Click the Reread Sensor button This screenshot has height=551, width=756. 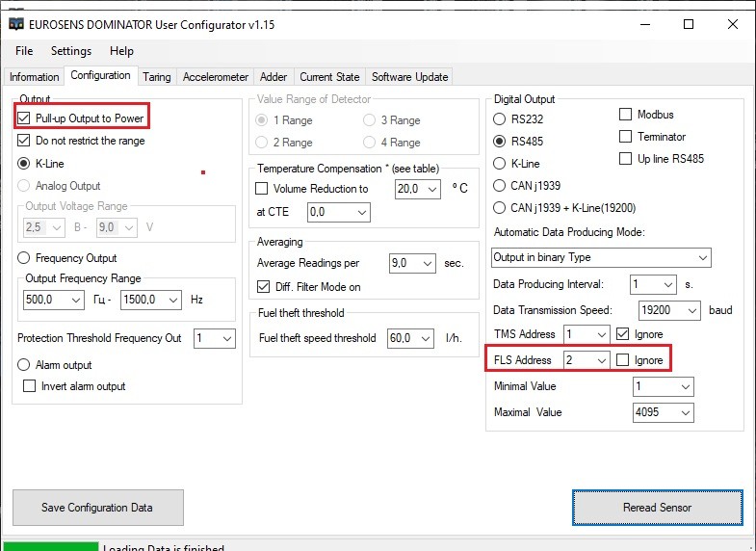pos(658,508)
